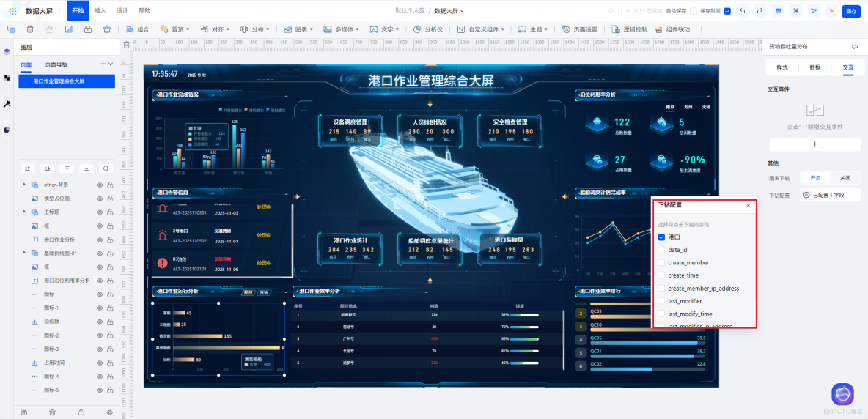This screenshot has width=868, height=419.
Task: Check the data_id field checkbox
Action: [x=661, y=250]
